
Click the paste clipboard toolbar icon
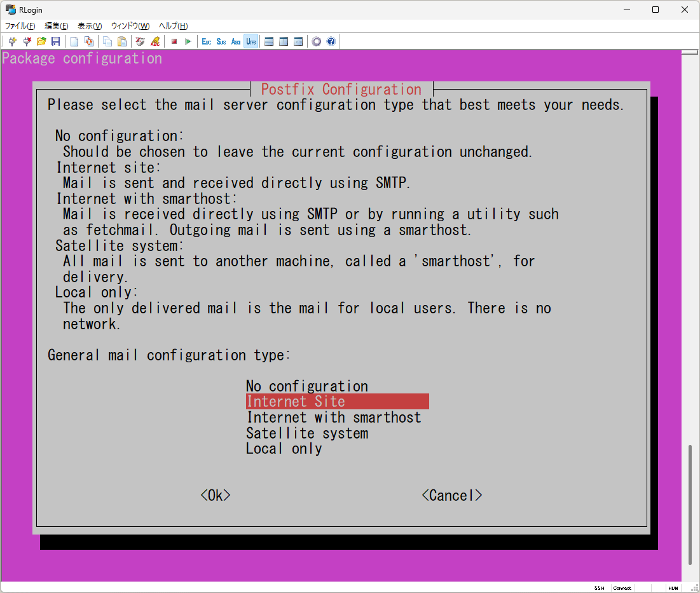pyautogui.click(x=122, y=41)
